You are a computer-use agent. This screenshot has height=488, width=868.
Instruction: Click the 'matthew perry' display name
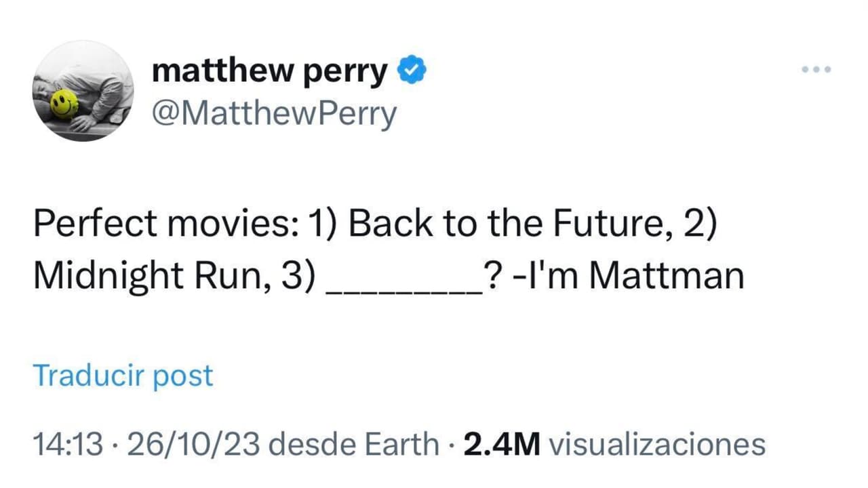pyautogui.click(x=268, y=70)
